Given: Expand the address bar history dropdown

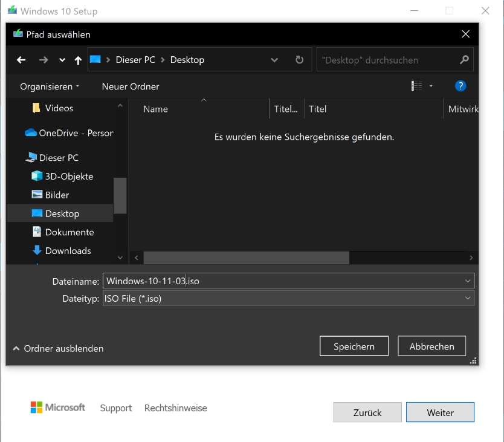Looking at the screenshot, I should tap(274, 60).
